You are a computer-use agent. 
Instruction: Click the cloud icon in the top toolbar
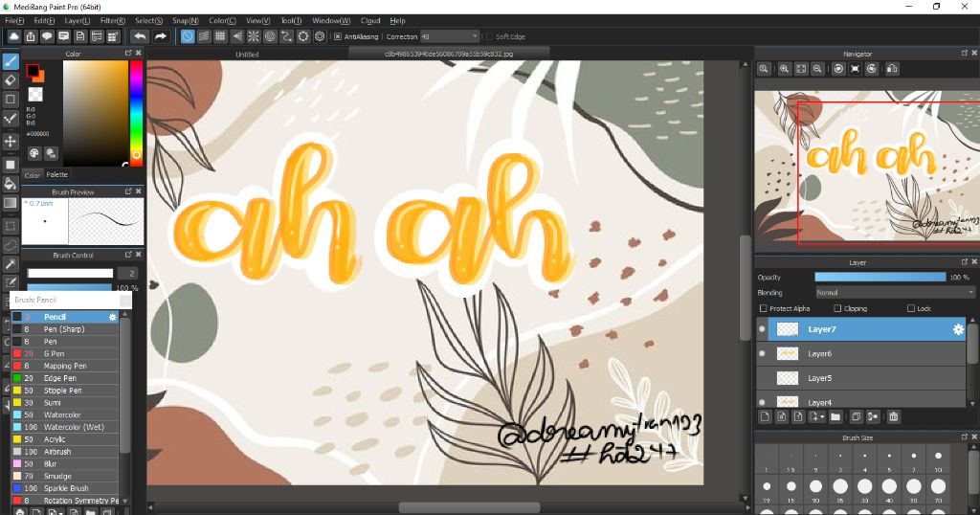tap(13, 37)
